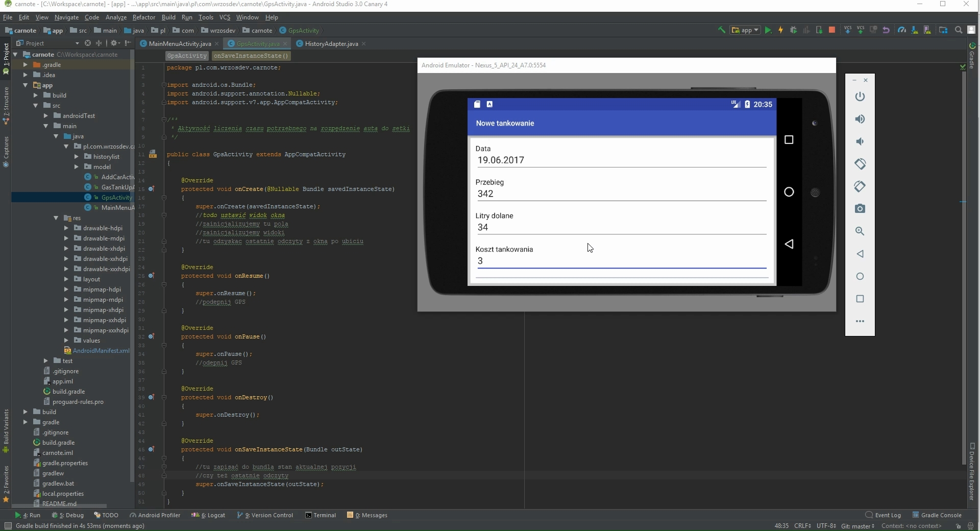Image resolution: width=980 pixels, height=531 pixels.
Task: Expand the layout folder in project tree
Action: tap(66, 279)
